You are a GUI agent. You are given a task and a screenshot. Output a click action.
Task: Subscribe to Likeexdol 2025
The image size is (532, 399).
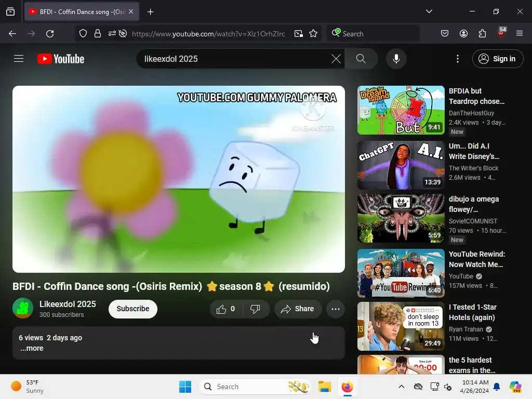133,309
